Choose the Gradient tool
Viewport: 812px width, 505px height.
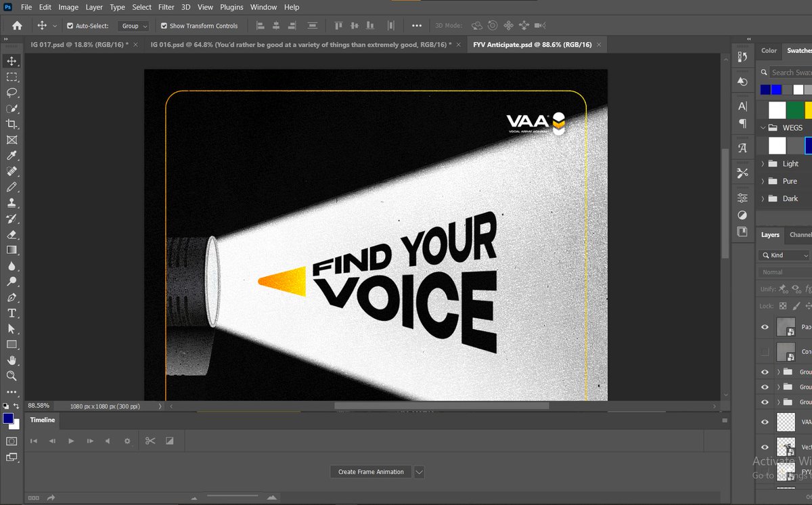click(12, 250)
